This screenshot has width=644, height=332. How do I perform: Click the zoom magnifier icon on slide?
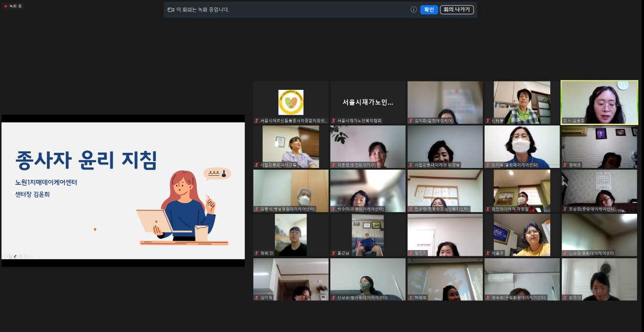[x=26, y=256]
